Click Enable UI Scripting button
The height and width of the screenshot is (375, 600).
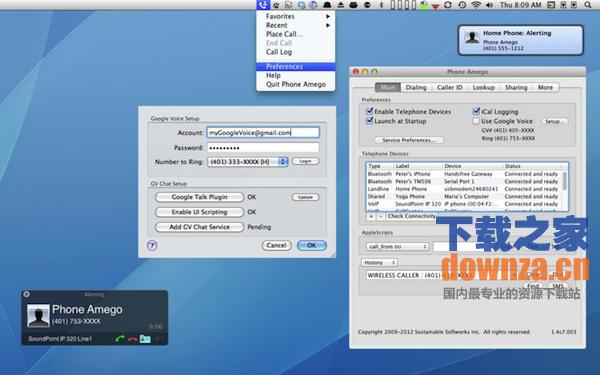coord(199,212)
